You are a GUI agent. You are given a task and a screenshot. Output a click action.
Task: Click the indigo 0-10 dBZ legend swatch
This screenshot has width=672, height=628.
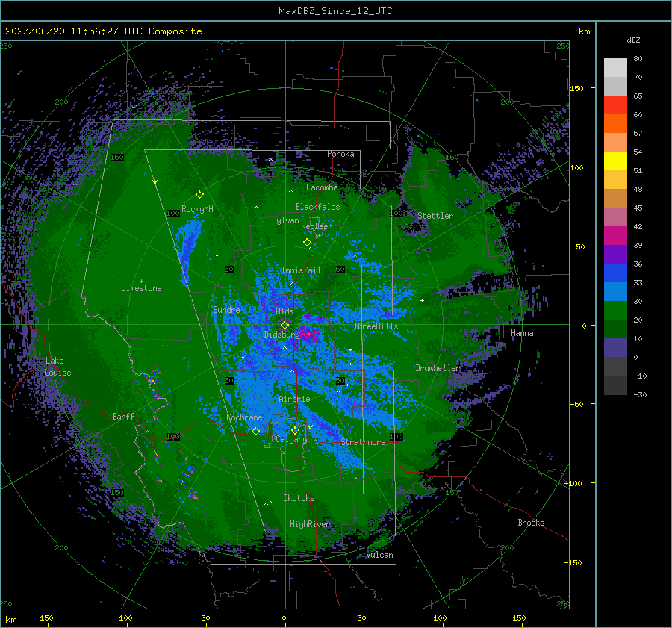point(615,348)
